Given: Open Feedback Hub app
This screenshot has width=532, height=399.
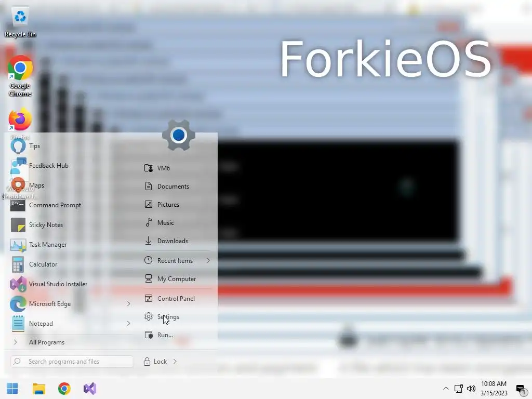Looking at the screenshot, I should [x=70, y=166].
